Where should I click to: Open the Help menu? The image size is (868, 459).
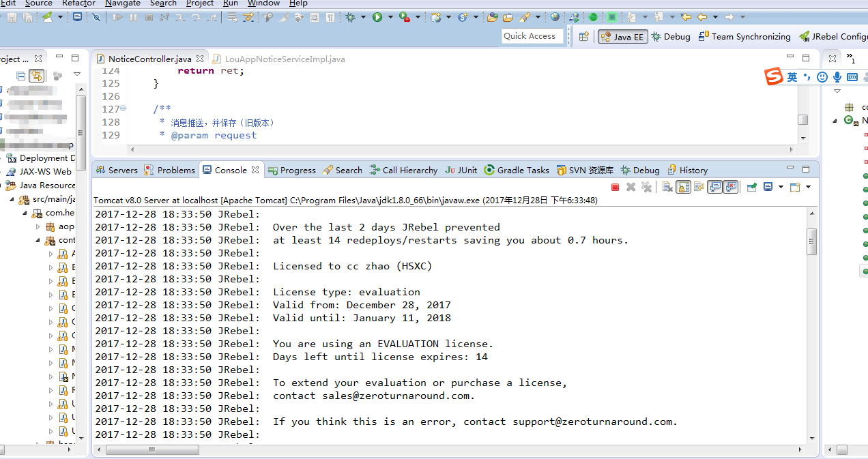pos(298,3)
